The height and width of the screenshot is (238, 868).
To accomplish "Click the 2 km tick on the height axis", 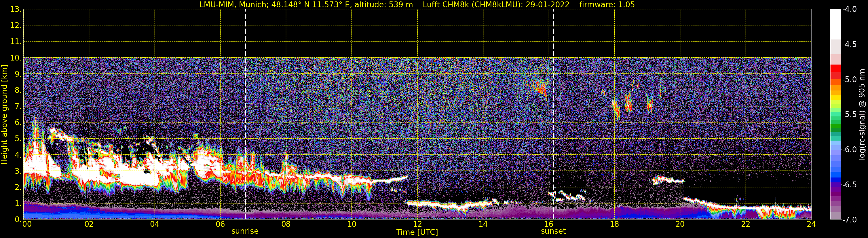I will coord(18,188).
